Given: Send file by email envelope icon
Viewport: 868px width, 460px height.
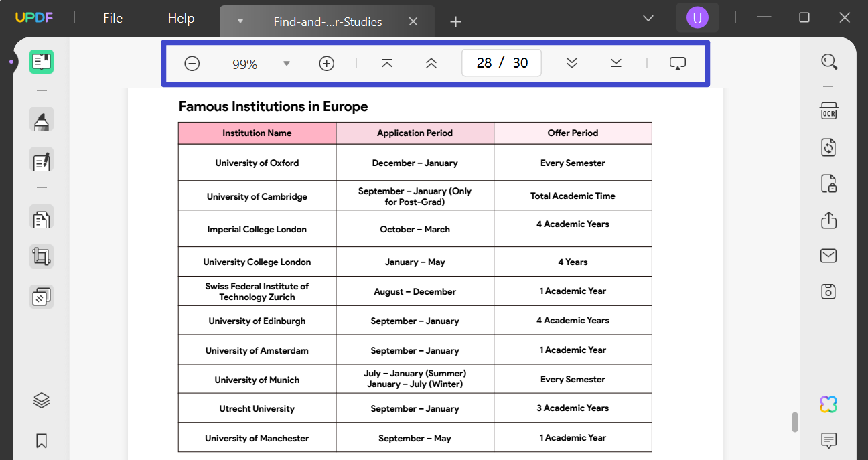Looking at the screenshot, I should tap(828, 256).
